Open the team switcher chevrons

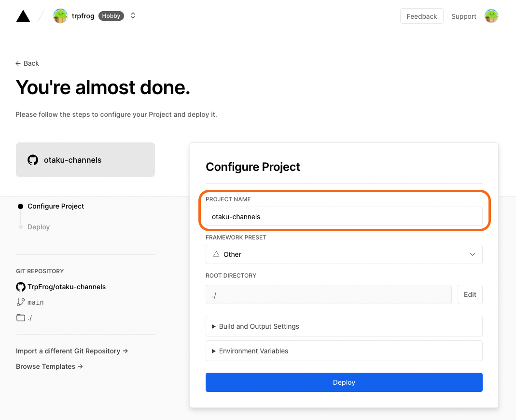[x=133, y=16]
